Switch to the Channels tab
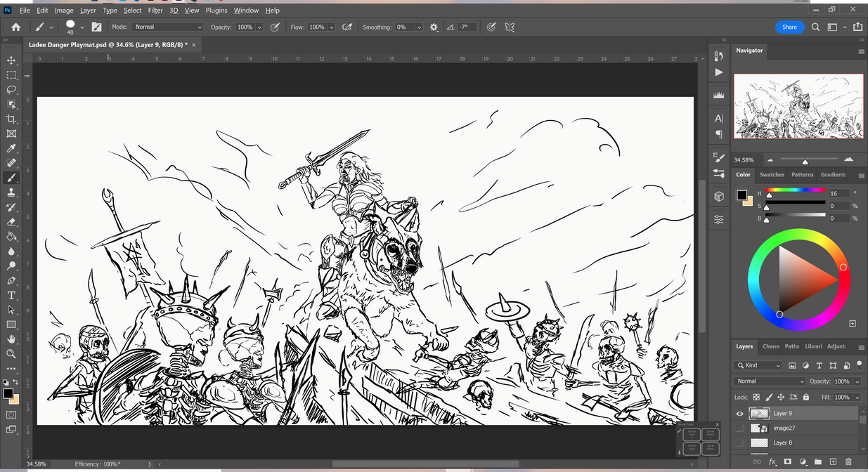This screenshot has width=868, height=472. point(770,346)
